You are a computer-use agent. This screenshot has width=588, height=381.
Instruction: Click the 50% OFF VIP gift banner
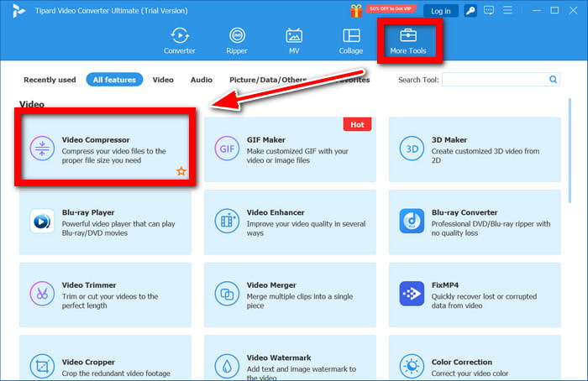381,10
